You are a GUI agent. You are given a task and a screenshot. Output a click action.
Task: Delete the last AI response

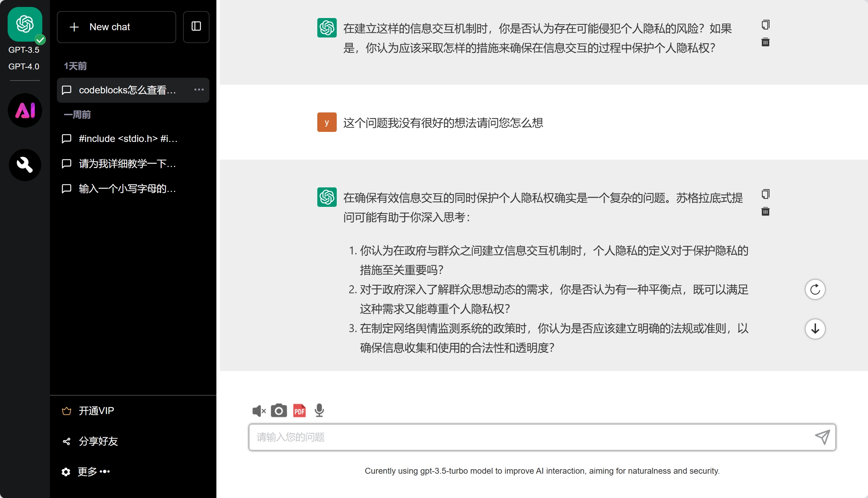coord(765,211)
